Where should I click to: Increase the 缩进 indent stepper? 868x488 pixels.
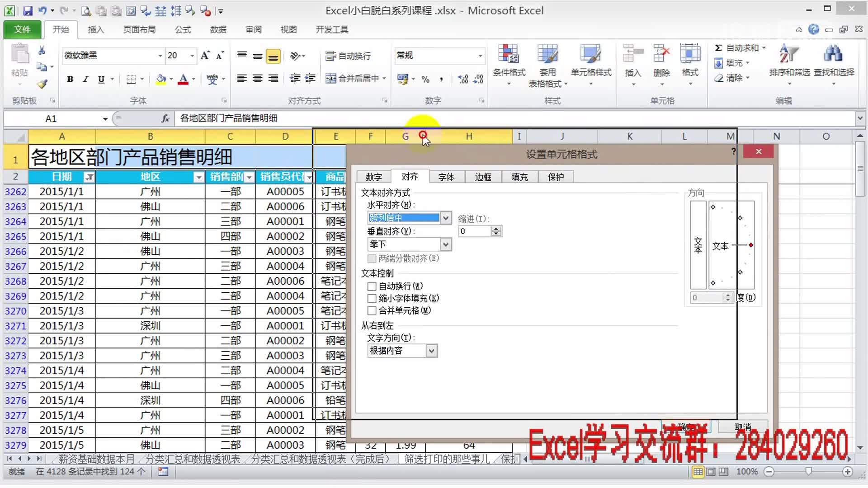pos(496,229)
